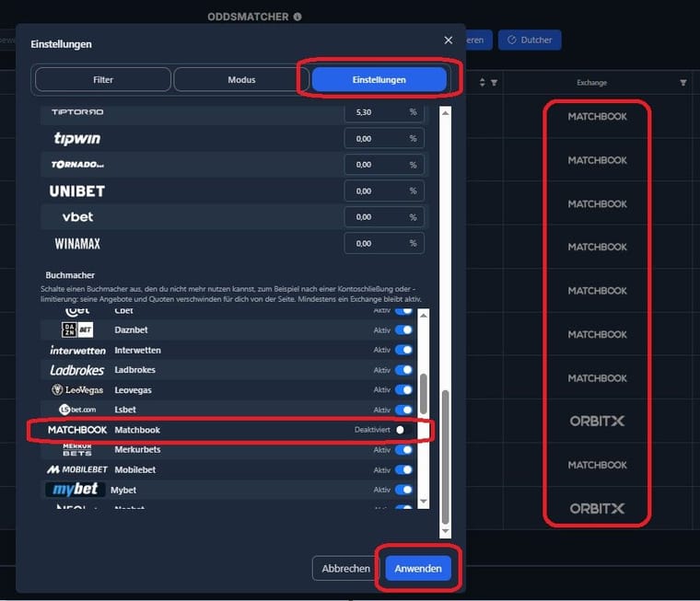Viewport: 700px width, 601px height.
Task: Click the Abbrechen button
Action: pos(346,569)
